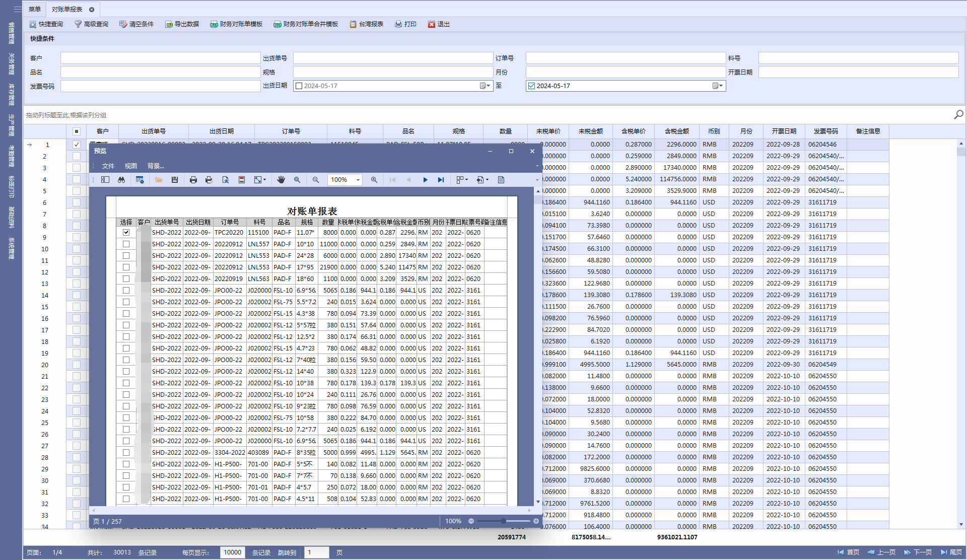Click the 客户 input field
Viewport: 967px width, 560px height.
(160, 58)
